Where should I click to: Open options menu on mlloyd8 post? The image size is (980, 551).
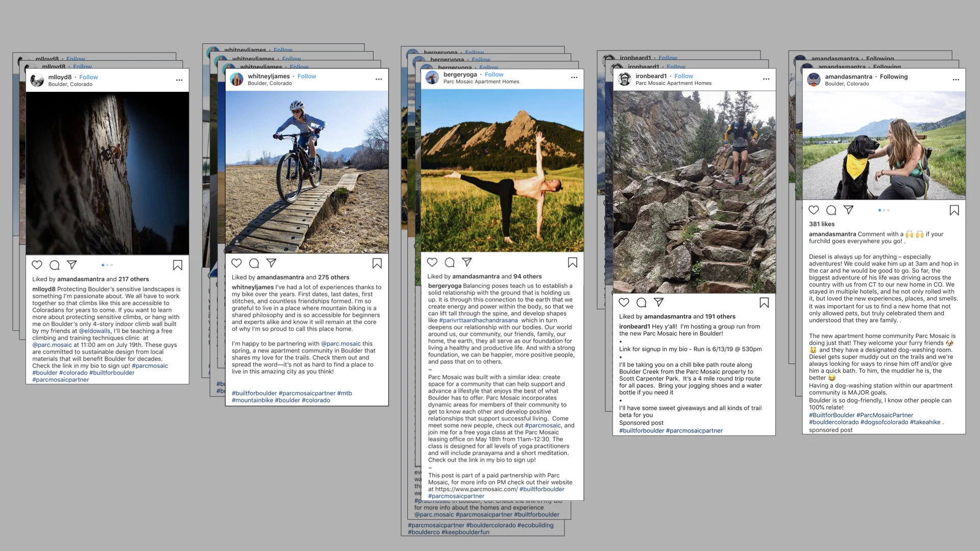(179, 80)
